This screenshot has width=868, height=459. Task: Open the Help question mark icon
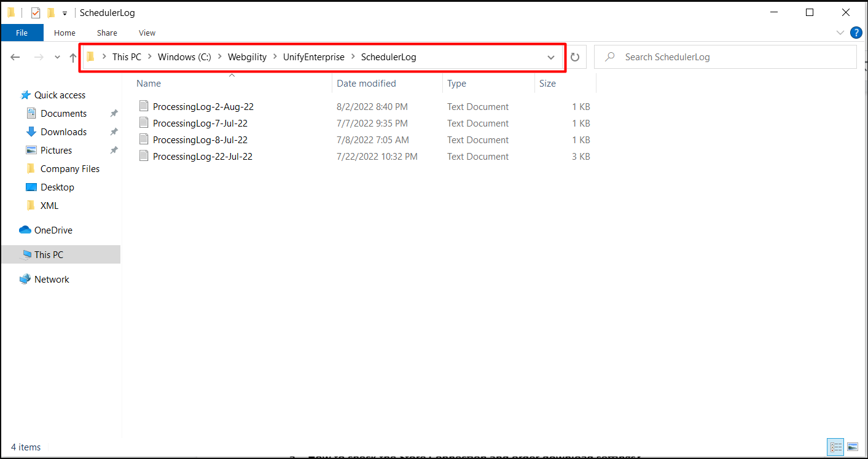point(856,33)
